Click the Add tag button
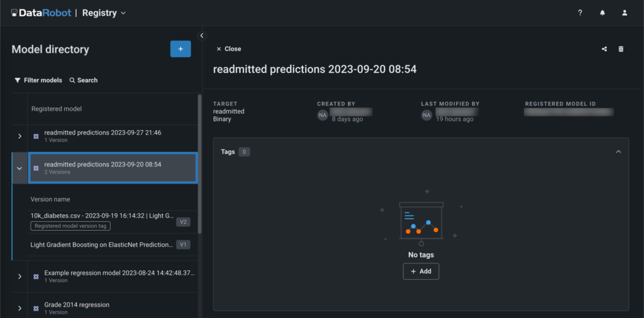 tap(421, 271)
